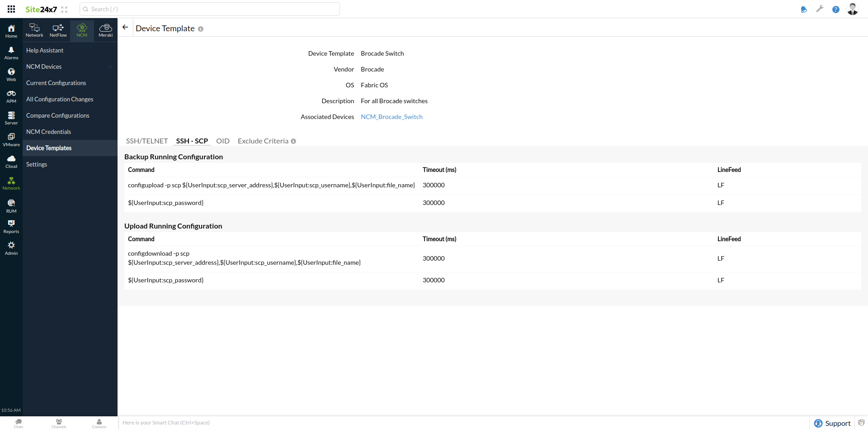Open the Exclude Criteria tab
This screenshot has width=868, height=429.
(263, 141)
